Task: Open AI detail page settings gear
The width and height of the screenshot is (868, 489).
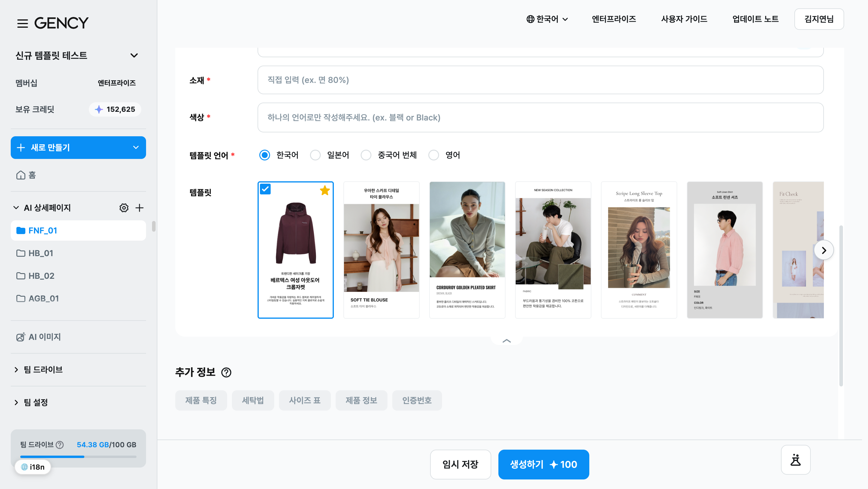Action: (x=124, y=208)
